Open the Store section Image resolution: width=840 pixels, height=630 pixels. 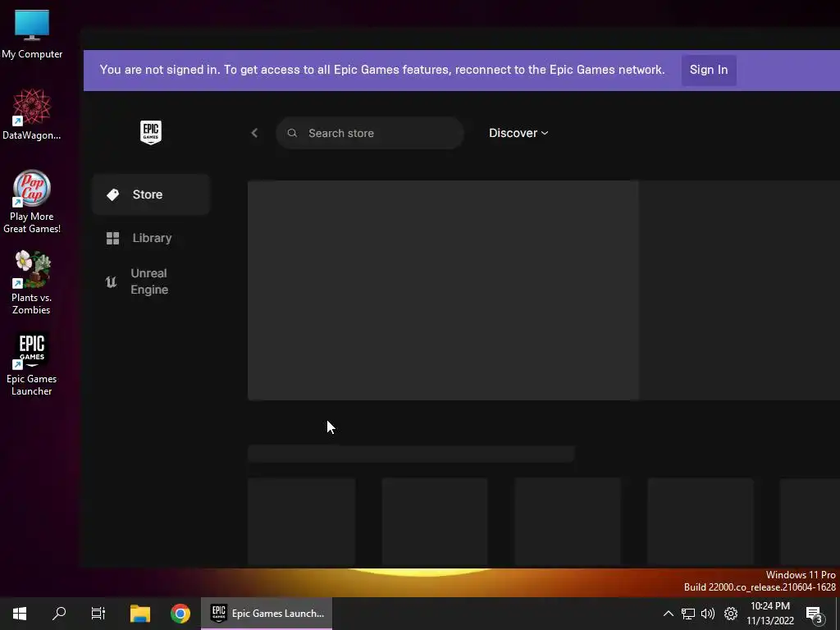[x=151, y=194]
